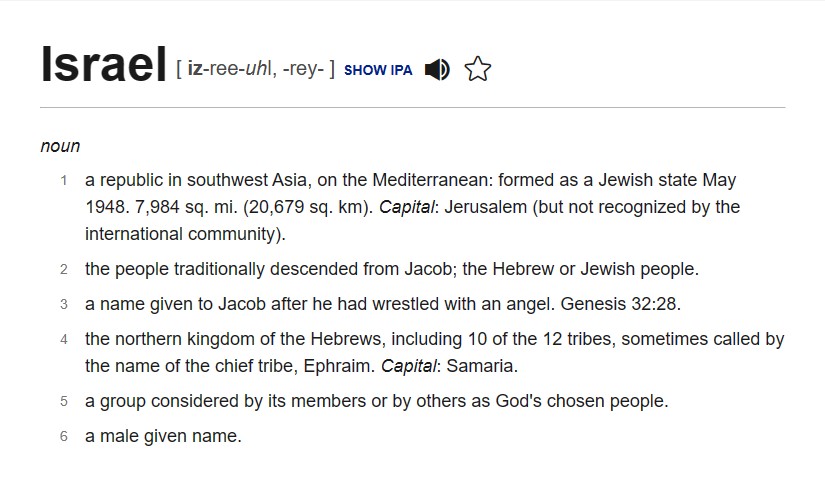Click the italic Capital label before Jerusalem

(x=407, y=207)
